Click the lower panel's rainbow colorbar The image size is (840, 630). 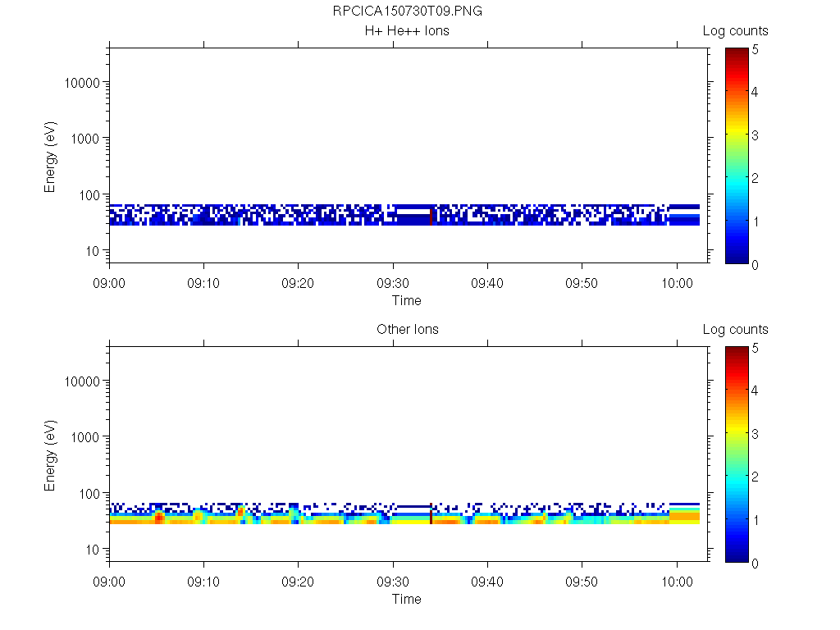click(737, 454)
